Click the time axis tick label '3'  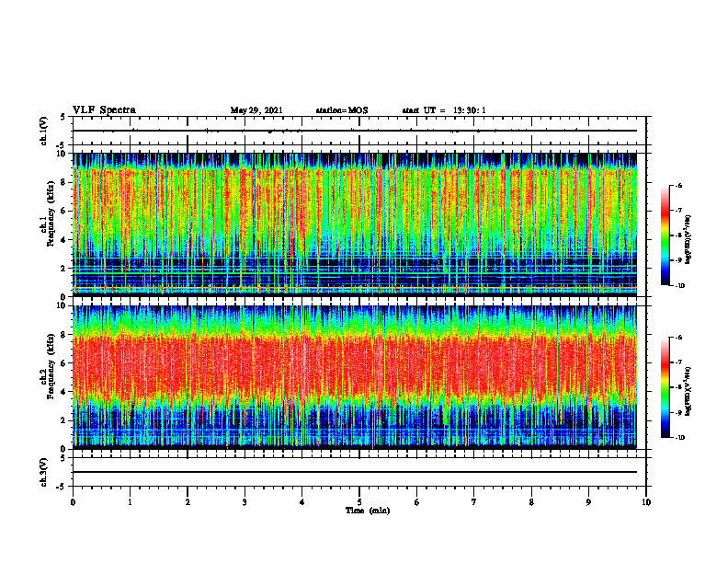[245, 502]
